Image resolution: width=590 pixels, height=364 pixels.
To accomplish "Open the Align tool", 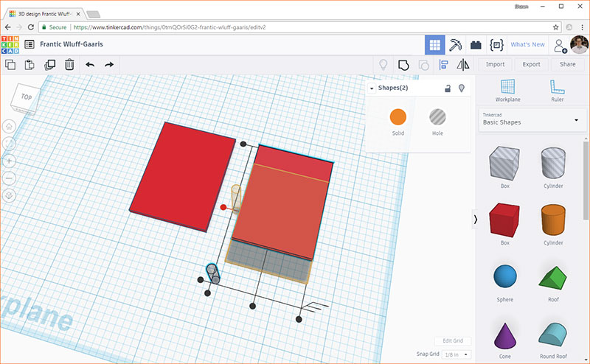I will pyautogui.click(x=444, y=65).
